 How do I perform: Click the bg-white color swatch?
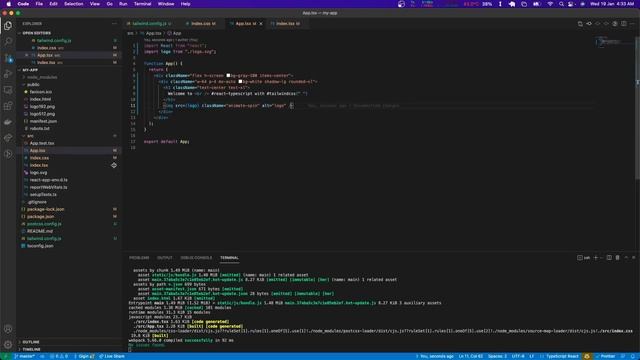click(x=240, y=82)
